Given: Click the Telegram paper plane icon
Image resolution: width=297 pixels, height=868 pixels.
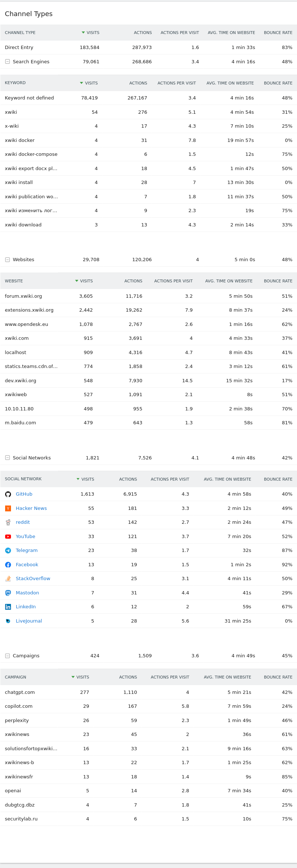Looking at the screenshot, I should point(8,551).
